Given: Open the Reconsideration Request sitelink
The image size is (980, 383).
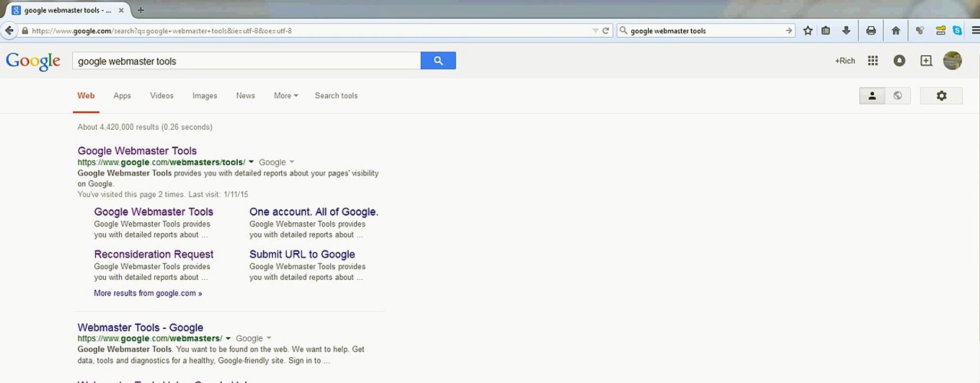Looking at the screenshot, I should (x=154, y=254).
